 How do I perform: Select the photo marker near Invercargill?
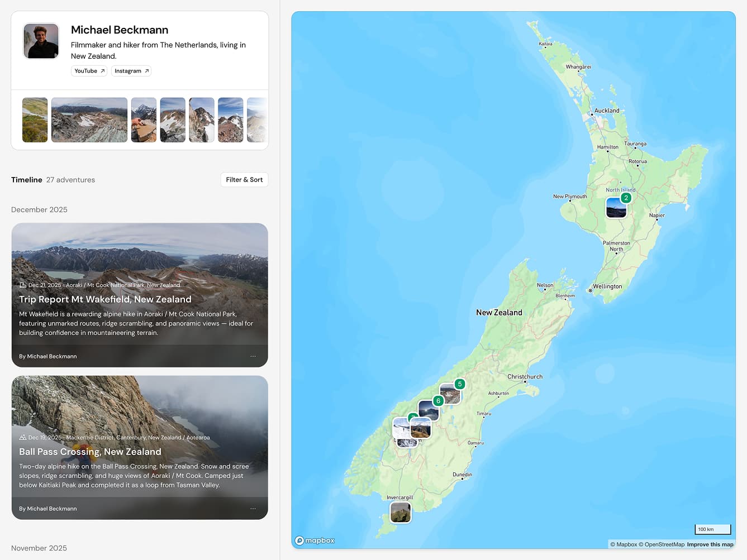[400, 512]
